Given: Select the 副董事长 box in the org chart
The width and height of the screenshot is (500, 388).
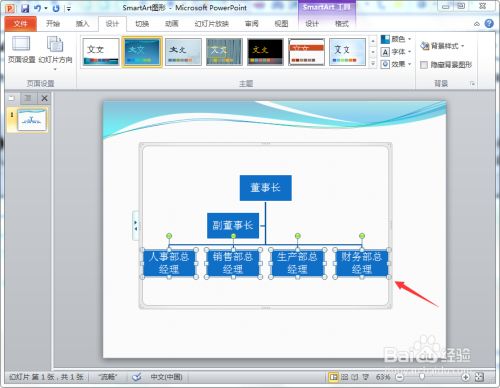Looking at the screenshot, I should pos(233,226).
